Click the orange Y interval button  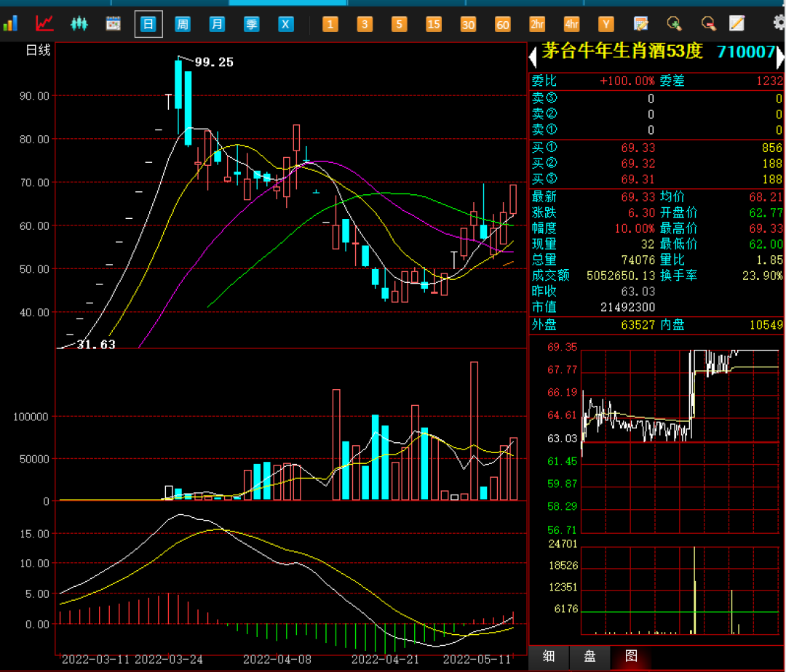coord(606,24)
